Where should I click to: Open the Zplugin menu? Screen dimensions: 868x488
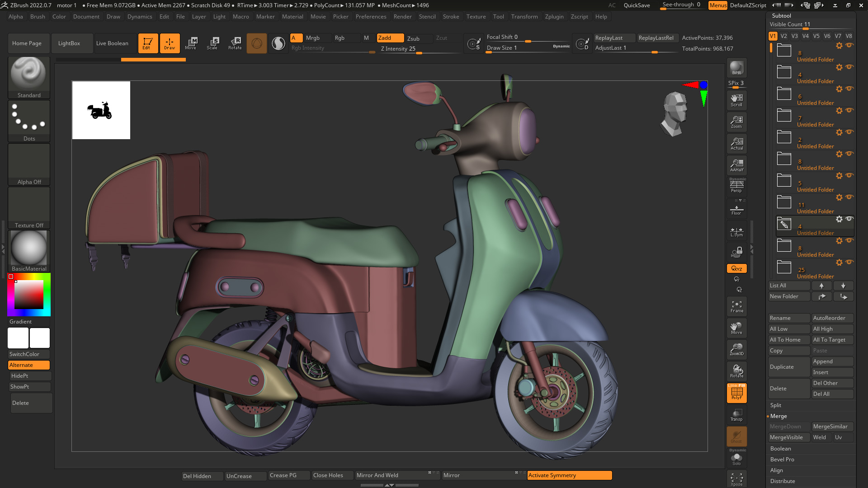(554, 17)
